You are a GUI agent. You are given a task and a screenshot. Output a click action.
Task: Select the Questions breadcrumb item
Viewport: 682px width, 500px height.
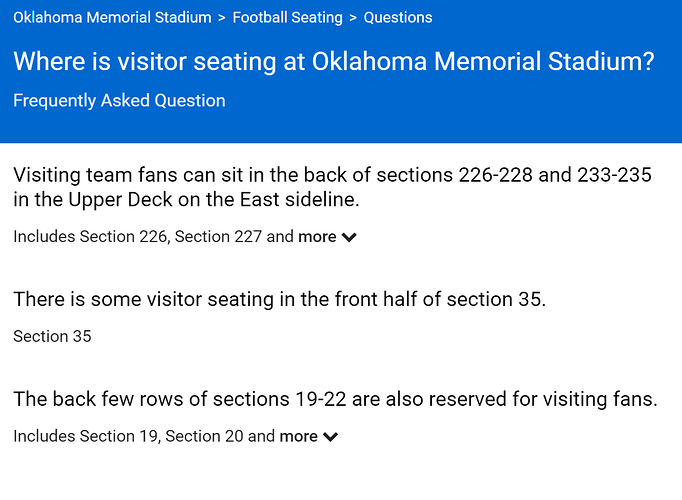point(398,17)
